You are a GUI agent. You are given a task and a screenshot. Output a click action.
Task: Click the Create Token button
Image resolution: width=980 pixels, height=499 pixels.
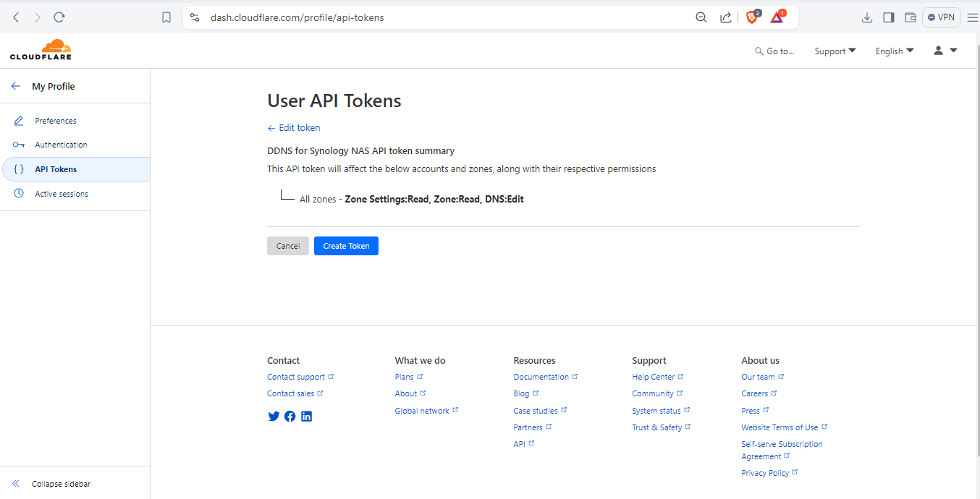click(x=346, y=246)
